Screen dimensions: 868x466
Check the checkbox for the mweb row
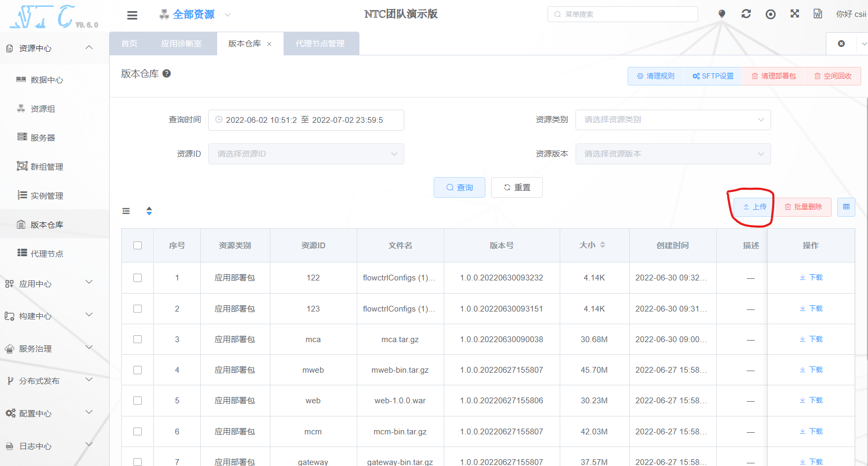pos(138,370)
